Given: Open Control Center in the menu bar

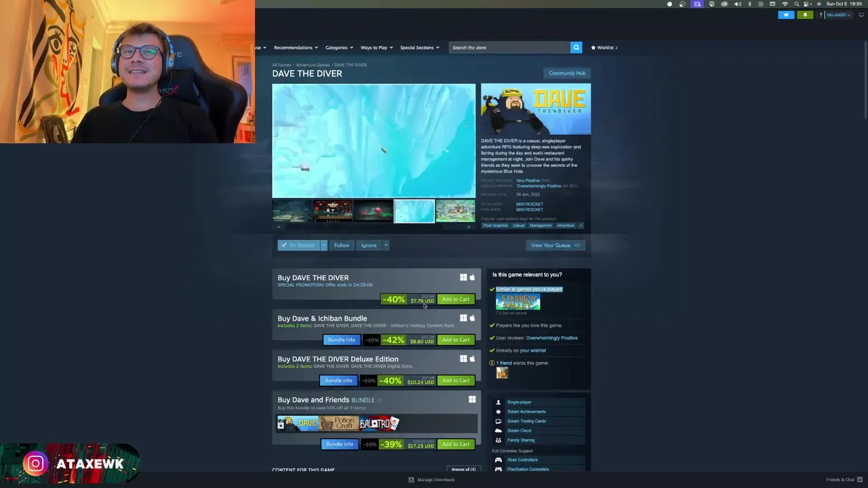Looking at the screenshot, I should [x=808, y=4].
